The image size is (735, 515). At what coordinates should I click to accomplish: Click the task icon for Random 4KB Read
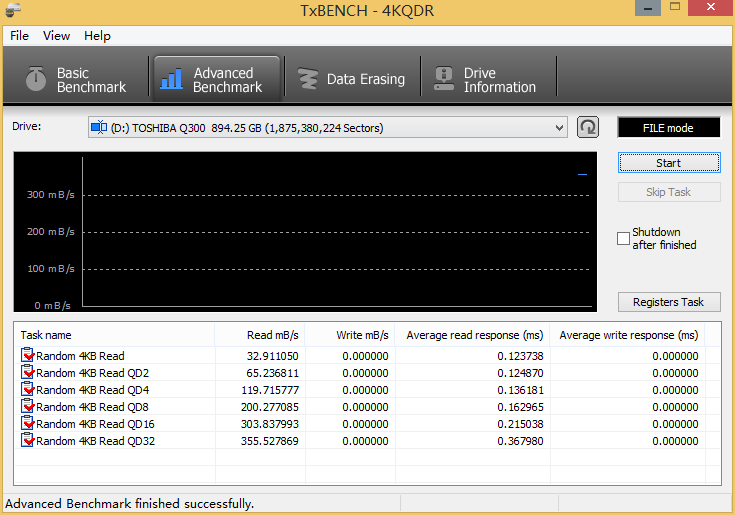[28, 355]
